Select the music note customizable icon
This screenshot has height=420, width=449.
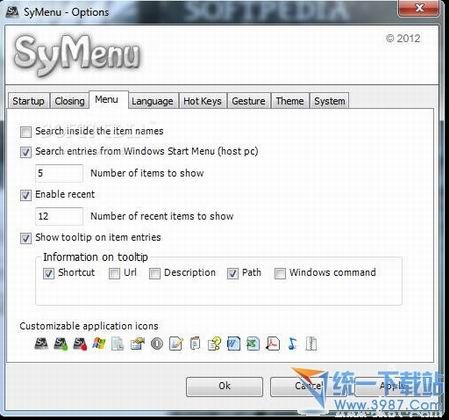click(x=292, y=344)
